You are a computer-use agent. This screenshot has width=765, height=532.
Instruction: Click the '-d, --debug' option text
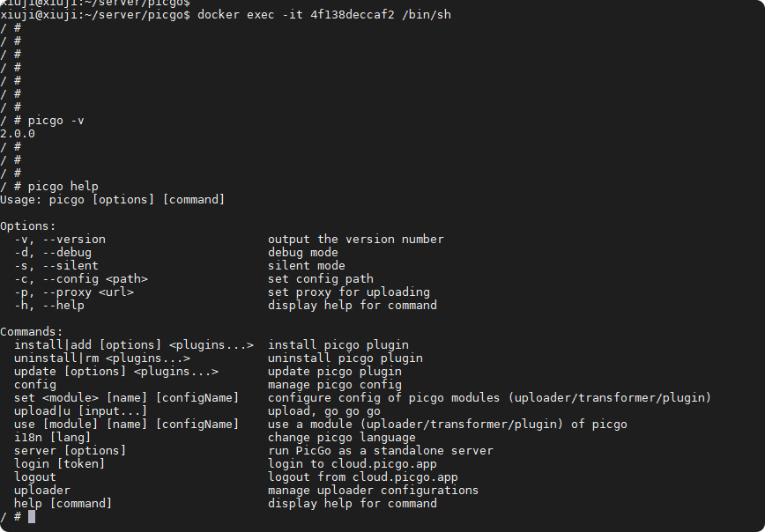click(x=53, y=253)
